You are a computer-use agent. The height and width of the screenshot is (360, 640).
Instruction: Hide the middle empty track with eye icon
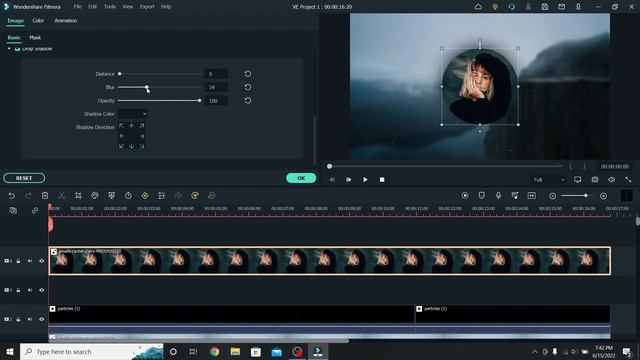click(x=42, y=290)
